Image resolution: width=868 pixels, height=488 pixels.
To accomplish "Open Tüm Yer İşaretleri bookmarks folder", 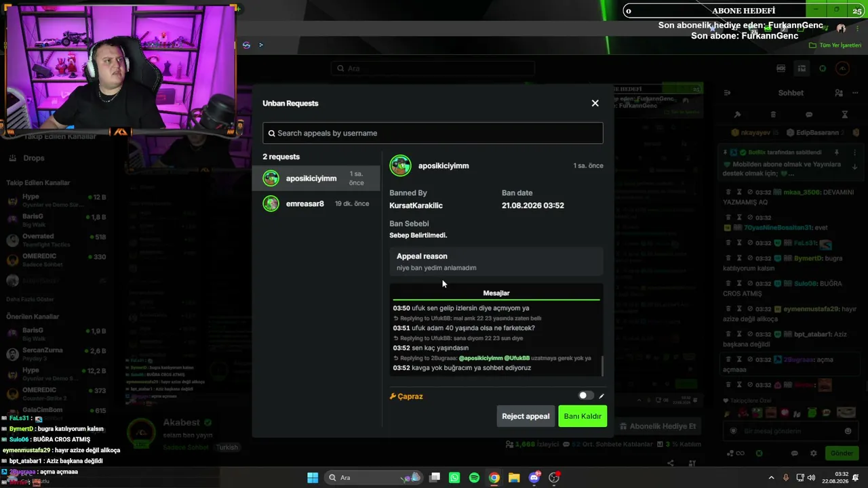I will [835, 45].
